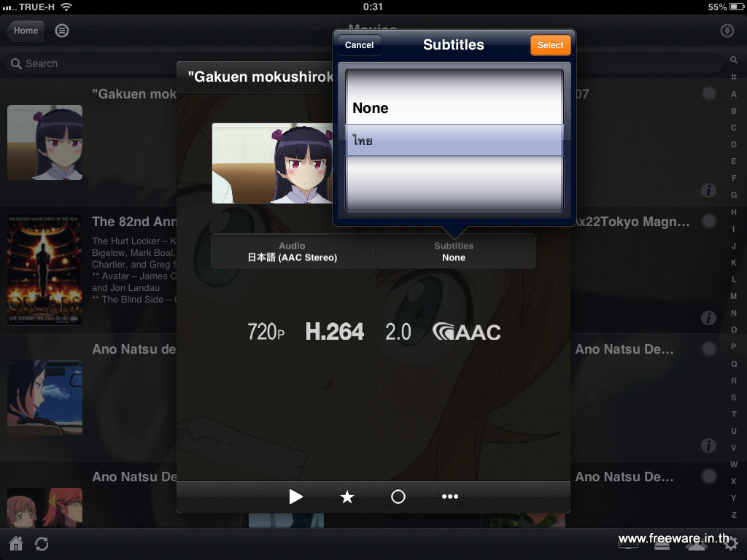Open The 82nd Annual Oscars poster
The width and height of the screenshot is (747, 560).
(44, 270)
